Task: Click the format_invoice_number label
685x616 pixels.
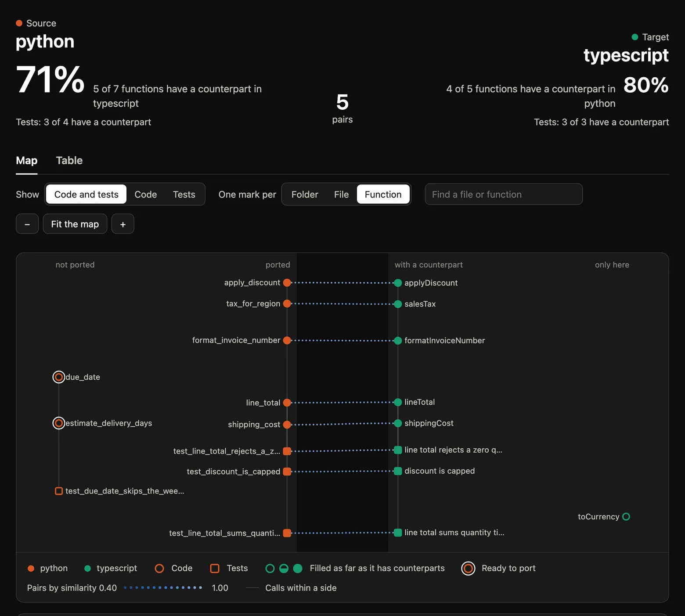Action: pyautogui.click(x=236, y=340)
